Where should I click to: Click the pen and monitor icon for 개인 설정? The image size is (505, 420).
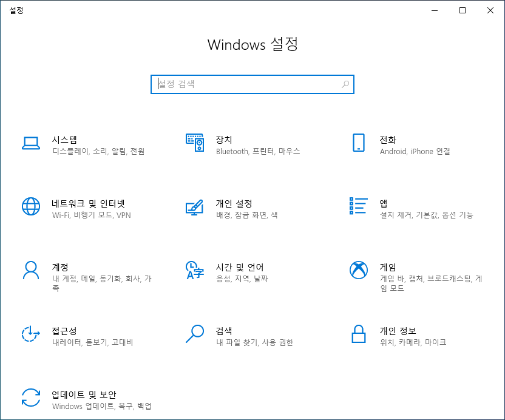tap(194, 208)
